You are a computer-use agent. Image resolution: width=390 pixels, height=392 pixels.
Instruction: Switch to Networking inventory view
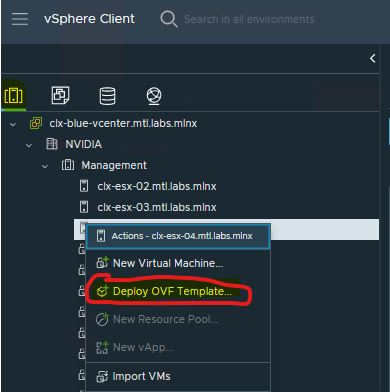click(x=154, y=96)
